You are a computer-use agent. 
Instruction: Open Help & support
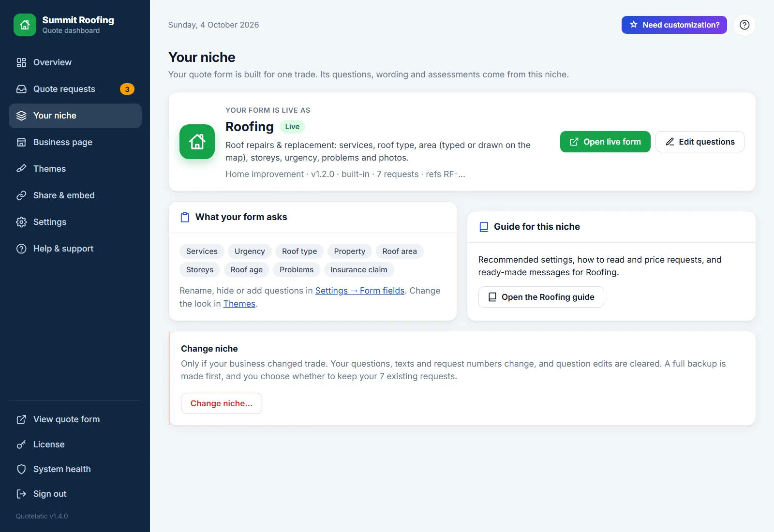point(75,249)
